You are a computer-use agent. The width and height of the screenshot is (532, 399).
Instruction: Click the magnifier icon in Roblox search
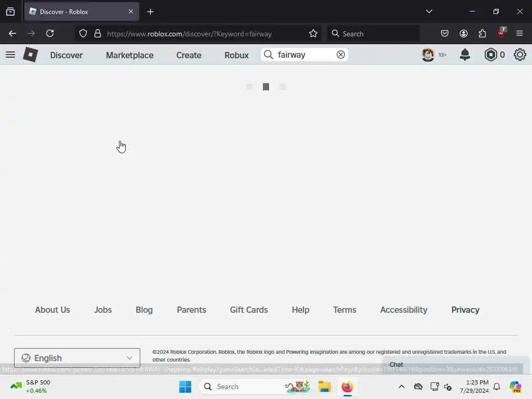(269, 55)
